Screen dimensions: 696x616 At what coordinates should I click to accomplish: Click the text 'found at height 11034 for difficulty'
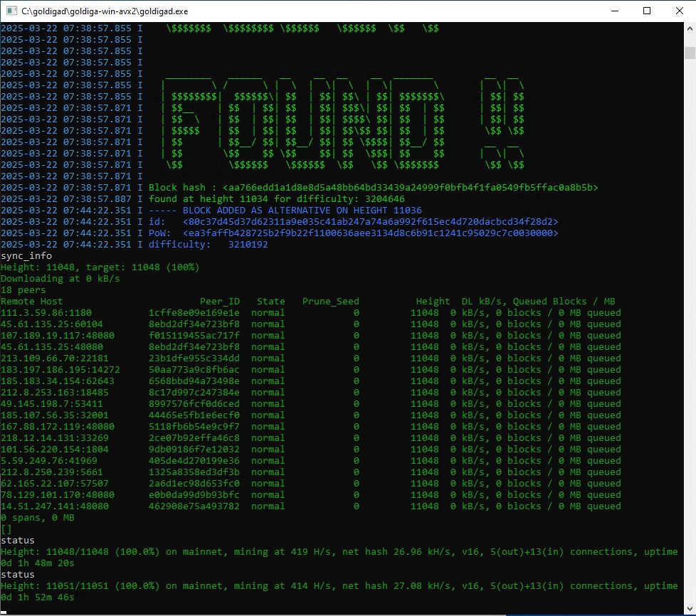click(x=253, y=199)
